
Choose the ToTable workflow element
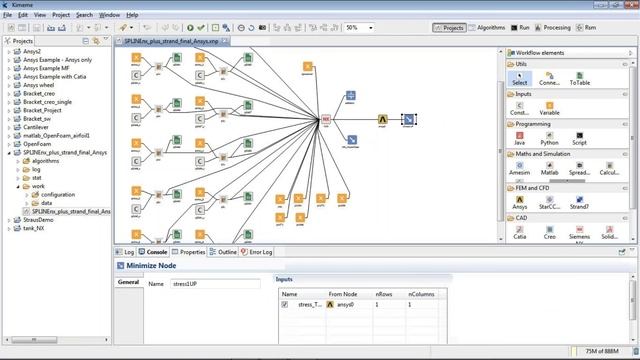[x=580, y=78]
